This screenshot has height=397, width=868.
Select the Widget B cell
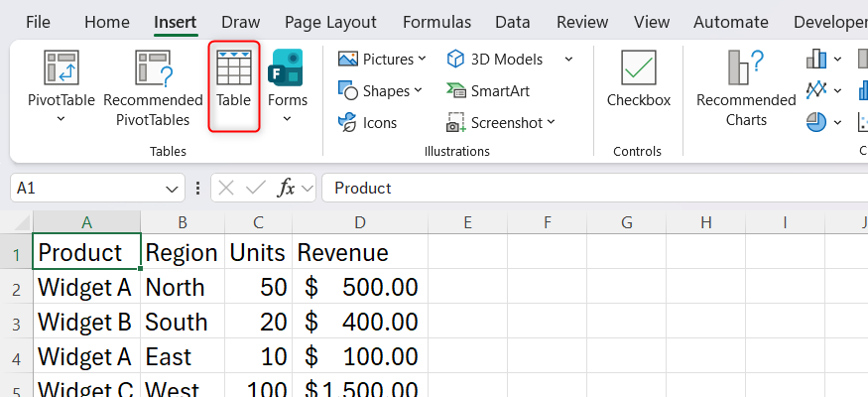coord(86,322)
